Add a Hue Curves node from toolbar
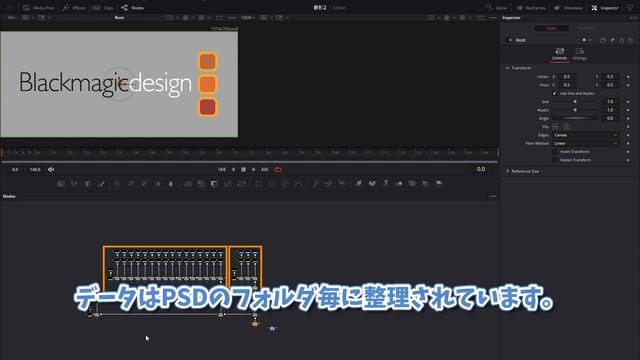This screenshot has width=640, height=360. pos(144,184)
